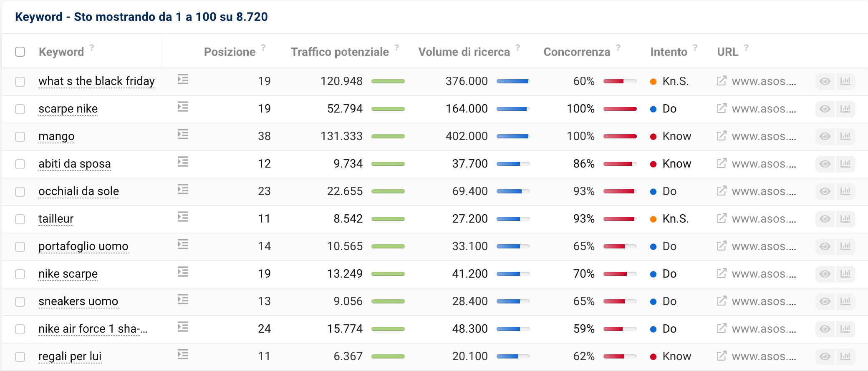Click green traffic bar for 'mango' row
Viewport: 868px width, 371px height.
[388, 136]
